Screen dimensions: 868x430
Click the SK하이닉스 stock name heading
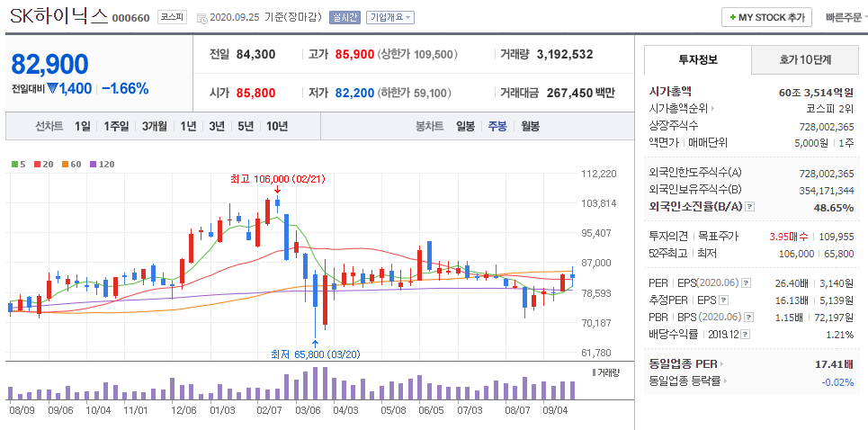point(58,16)
